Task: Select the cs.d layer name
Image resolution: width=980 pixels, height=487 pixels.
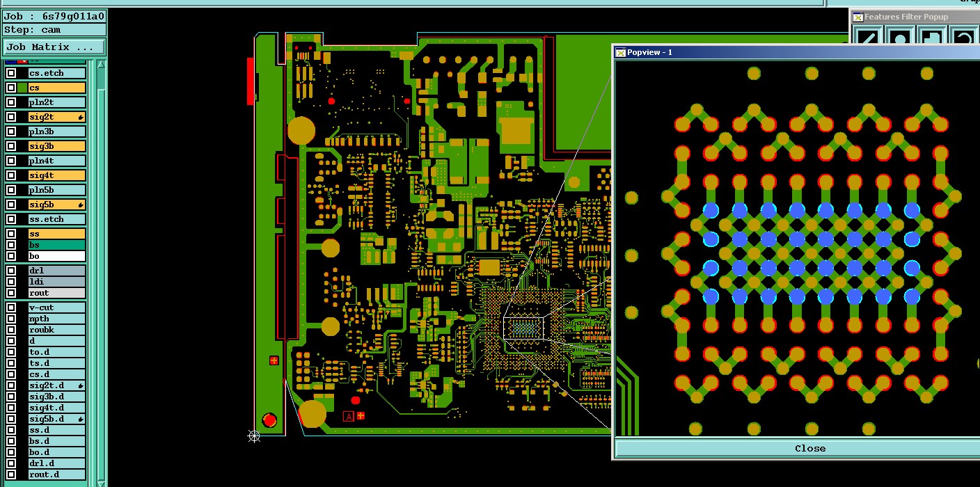Action: tap(57, 374)
